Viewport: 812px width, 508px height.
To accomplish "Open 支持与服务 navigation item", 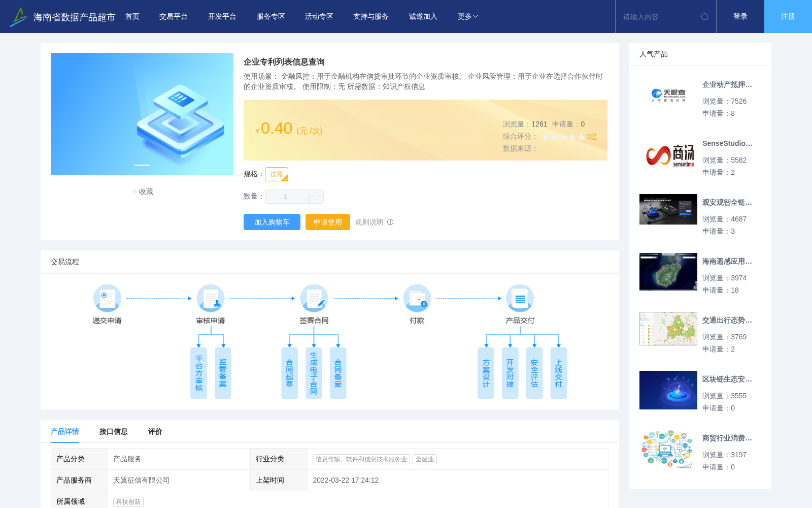I will pyautogui.click(x=371, y=17).
